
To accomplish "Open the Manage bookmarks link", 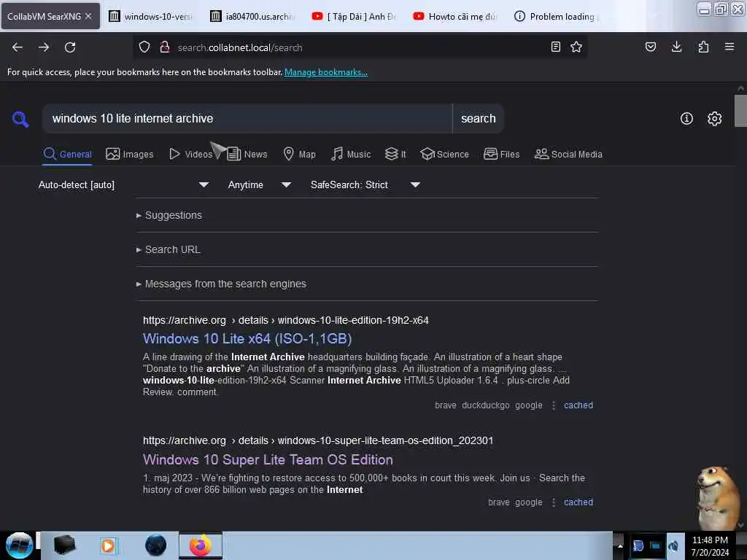I will pos(326,72).
